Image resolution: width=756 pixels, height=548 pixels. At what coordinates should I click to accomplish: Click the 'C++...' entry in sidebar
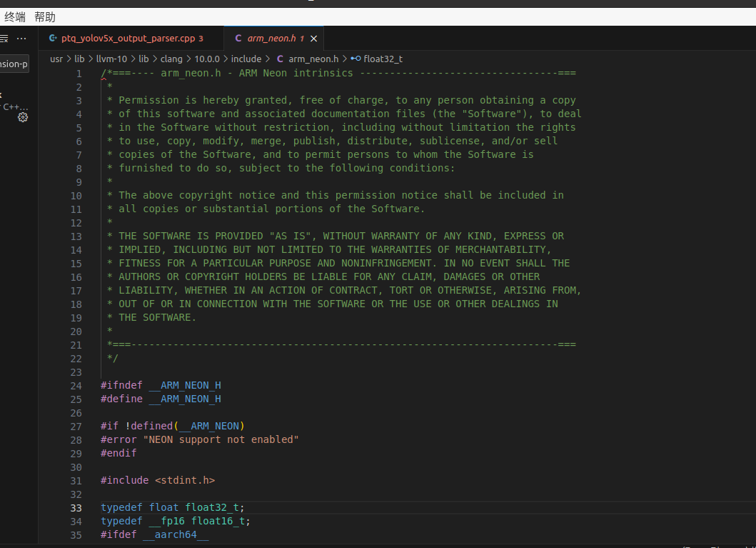[16, 107]
